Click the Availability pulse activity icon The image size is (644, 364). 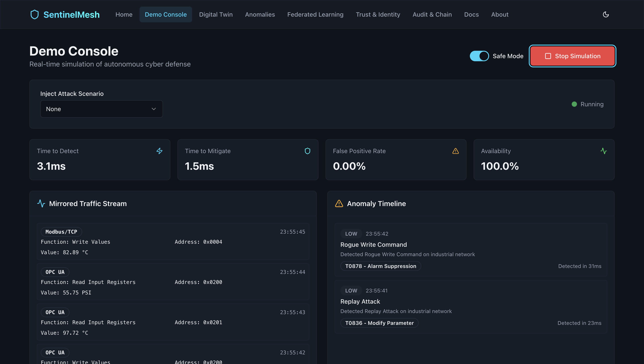click(x=603, y=151)
